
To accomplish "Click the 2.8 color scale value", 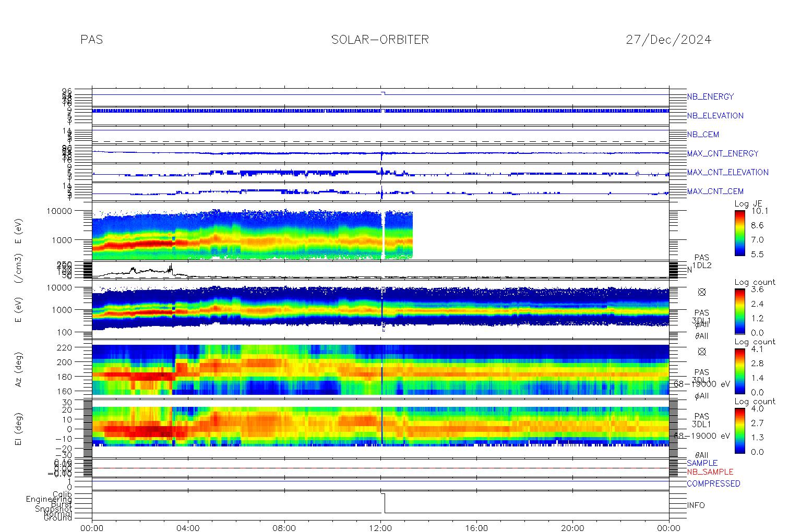I will click(x=757, y=363).
